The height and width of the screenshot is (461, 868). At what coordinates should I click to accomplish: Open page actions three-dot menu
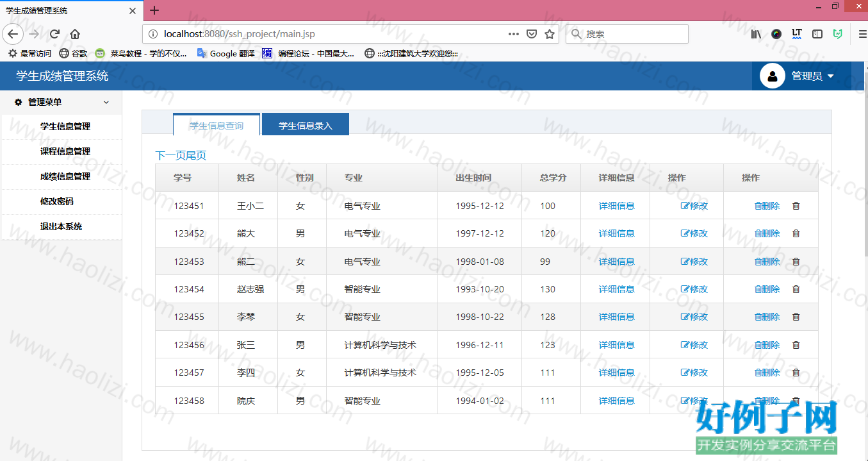[514, 34]
